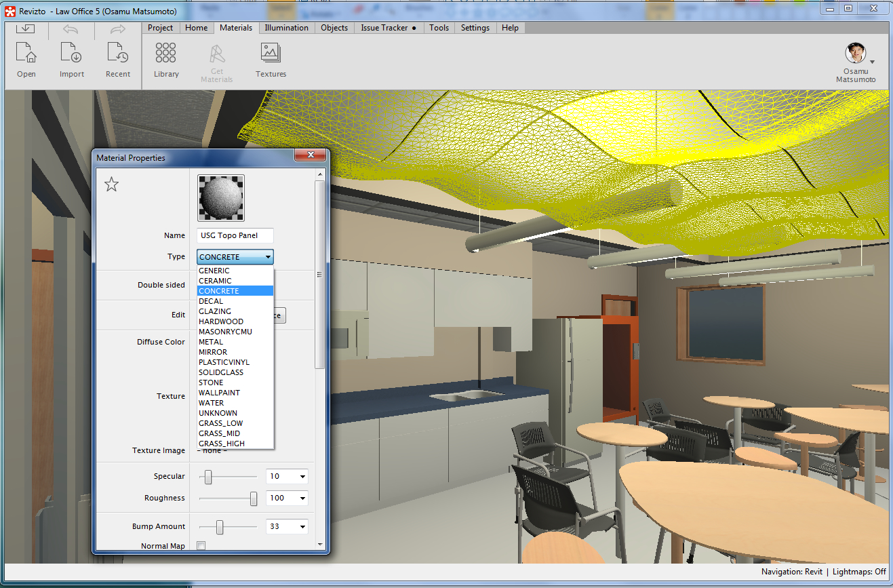
Task: Click the Bump Amount slider handle
Action: [x=220, y=527]
